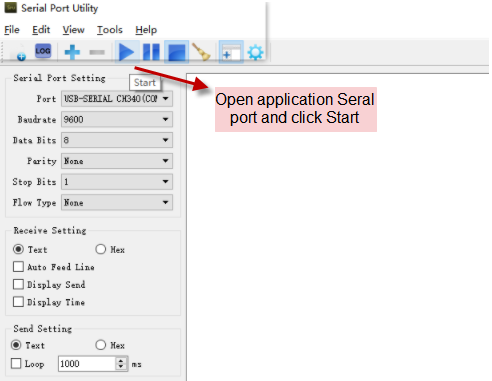Open settings via the gear icon
492x381 pixels.
(256, 52)
